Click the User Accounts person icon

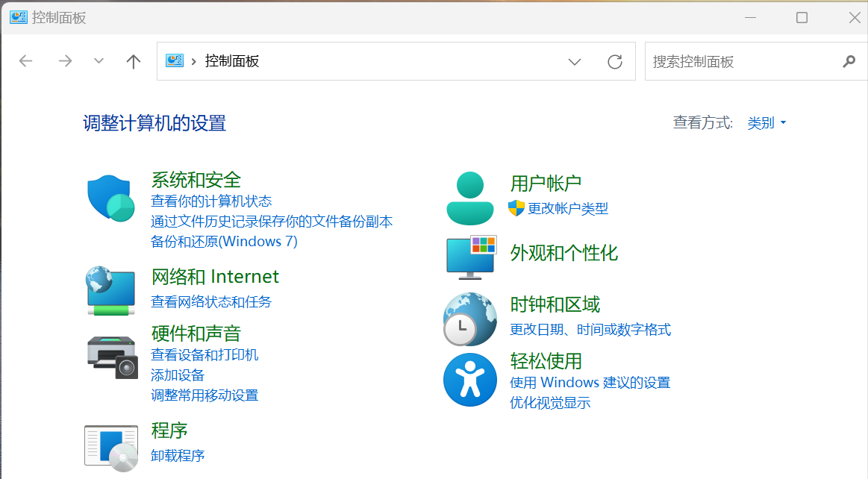(x=469, y=198)
